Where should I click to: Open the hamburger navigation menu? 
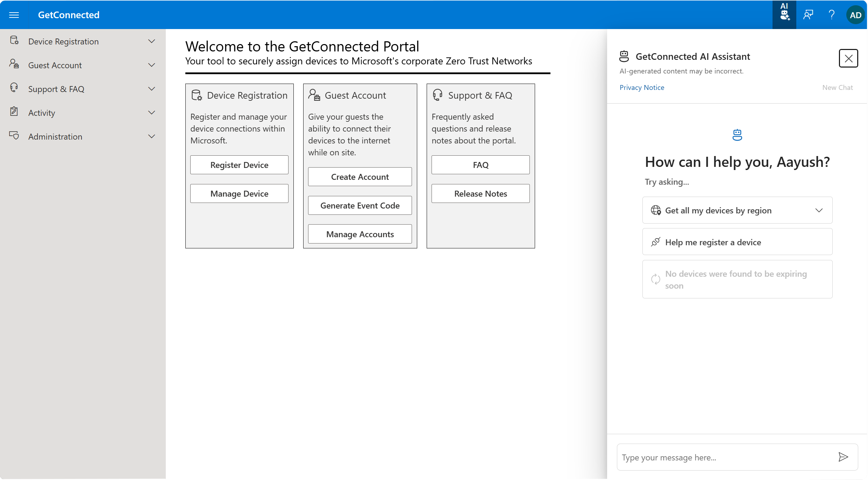14,15
